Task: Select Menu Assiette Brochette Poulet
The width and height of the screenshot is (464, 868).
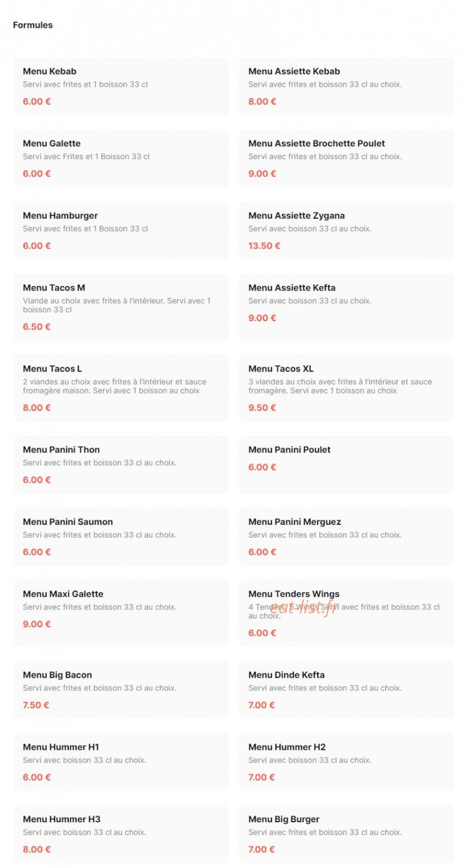Action: coord(347,158)
